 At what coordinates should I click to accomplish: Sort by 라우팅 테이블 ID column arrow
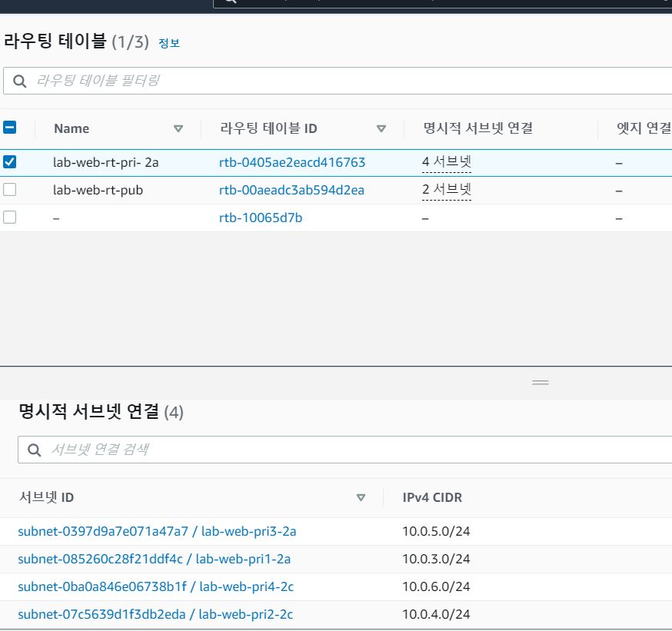pos(381,128)
